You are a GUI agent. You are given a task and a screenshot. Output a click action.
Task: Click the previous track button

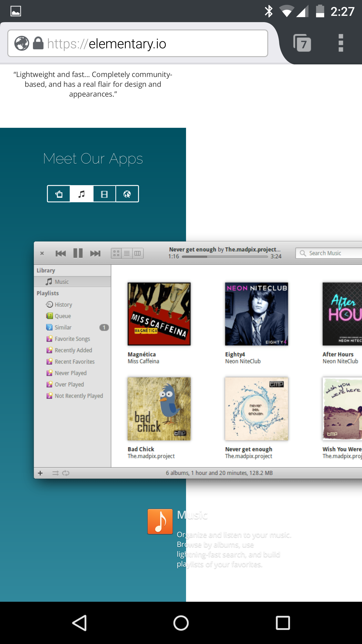(61, 253)
